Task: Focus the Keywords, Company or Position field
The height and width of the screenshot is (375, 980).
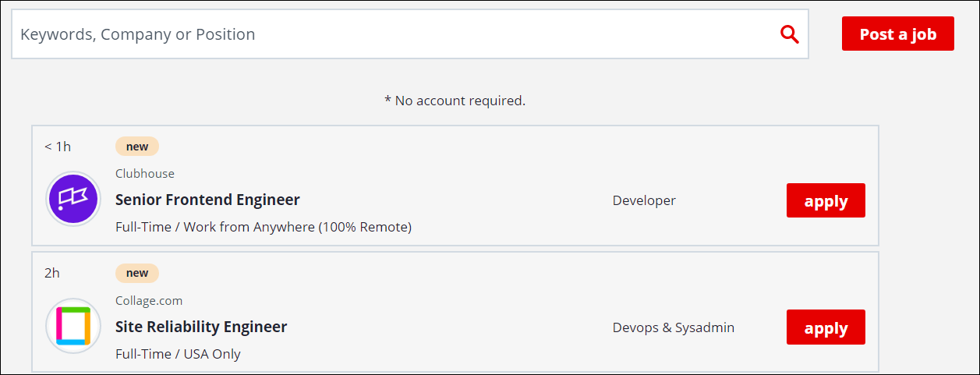Action: point(390,34)
